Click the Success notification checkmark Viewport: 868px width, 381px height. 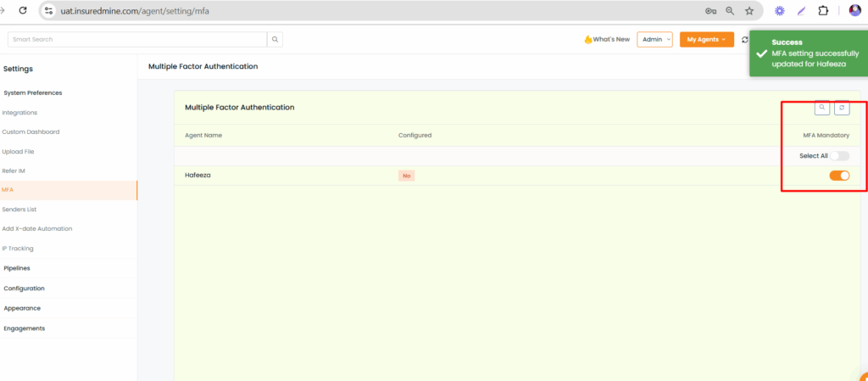pyautogui.click(x=762, y=53)
